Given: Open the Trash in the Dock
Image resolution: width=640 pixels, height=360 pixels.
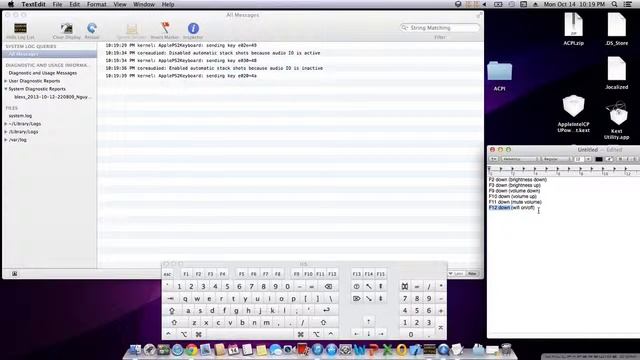Looking at the screenshot, I should coord(506,349).
